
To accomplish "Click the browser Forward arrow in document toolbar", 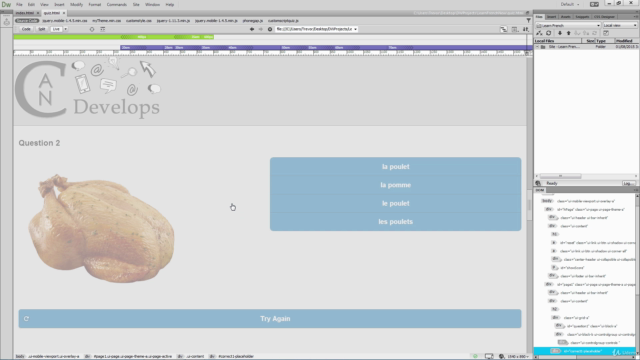I will 261,29.
